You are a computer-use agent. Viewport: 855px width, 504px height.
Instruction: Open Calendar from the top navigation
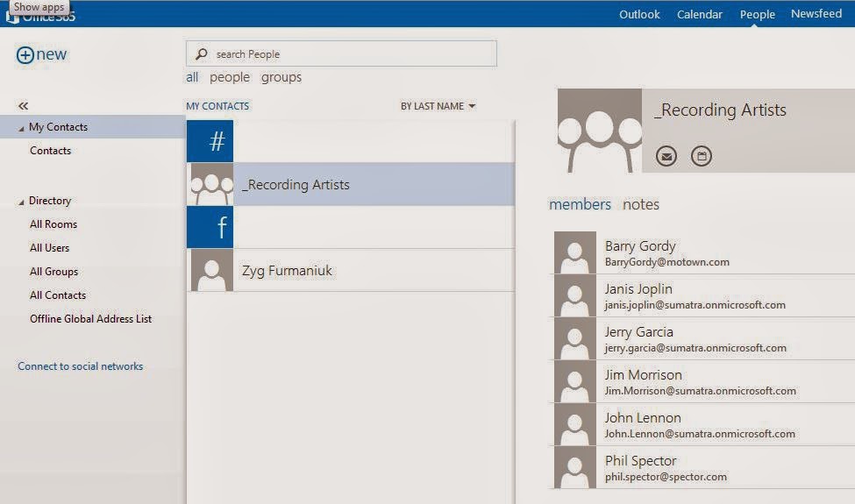coord(700,14)
